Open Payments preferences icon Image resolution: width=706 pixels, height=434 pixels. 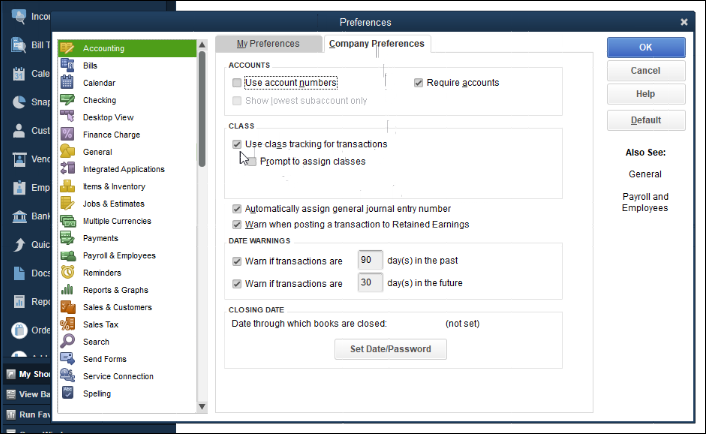click(x=68, y=238)
